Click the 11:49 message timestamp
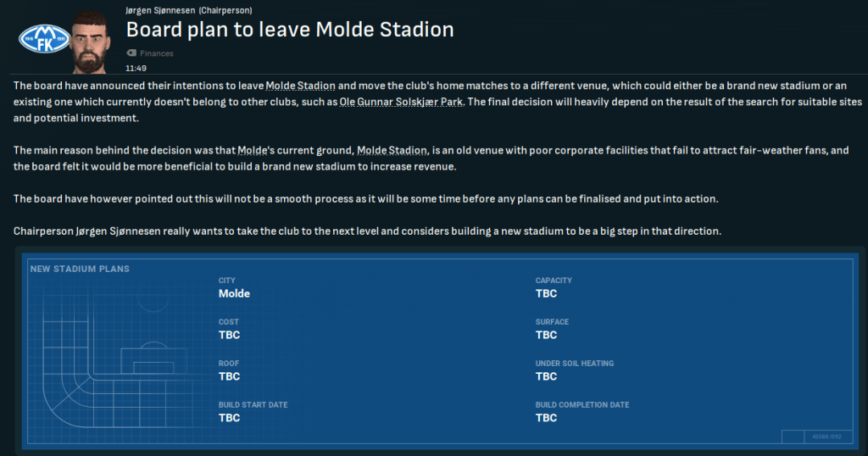This screenshot has width=868, height=456. [x=136, y=67]
